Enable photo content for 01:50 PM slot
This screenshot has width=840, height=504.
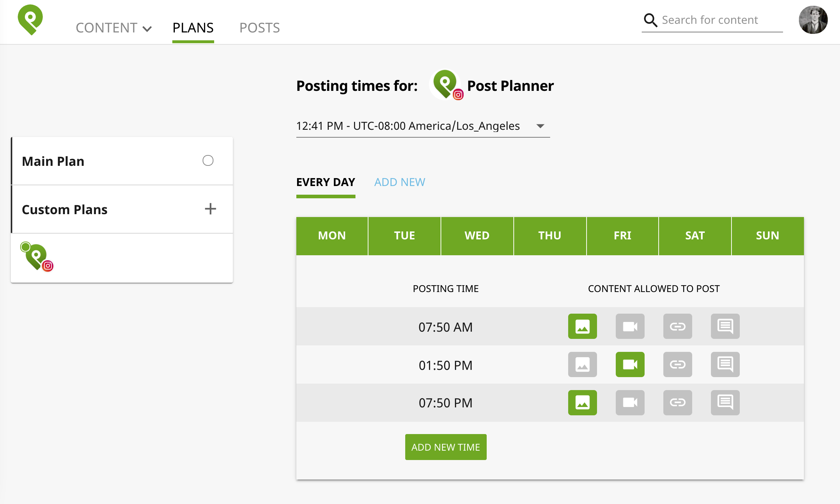click(582, 364)
